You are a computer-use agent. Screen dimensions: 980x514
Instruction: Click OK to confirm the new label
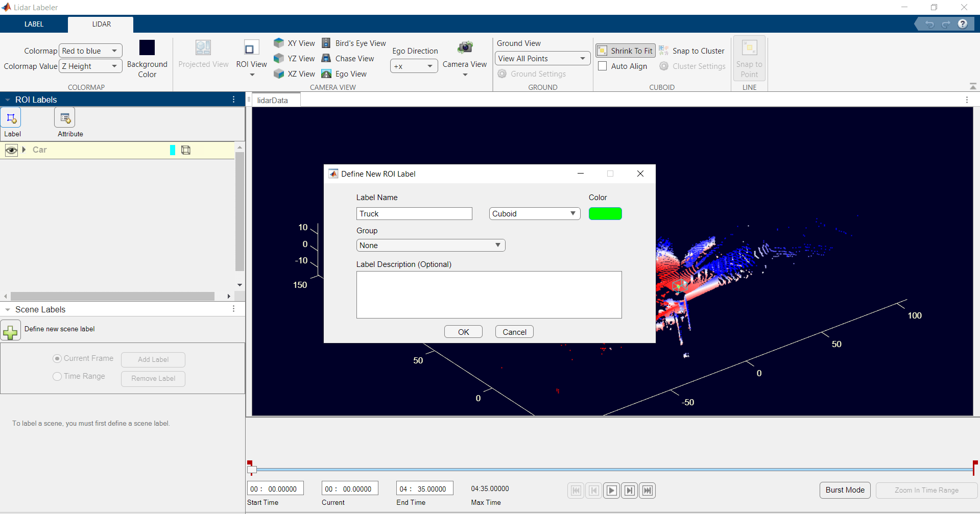coord(463,332)
